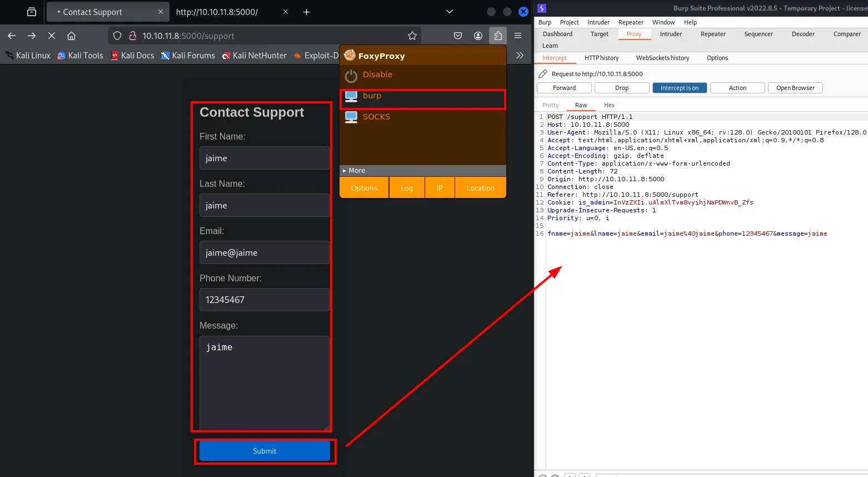Open the Kali Tools bookmark
Image resolution: width=868 pixels, height=477 pixels.
(x=80, y=56)
